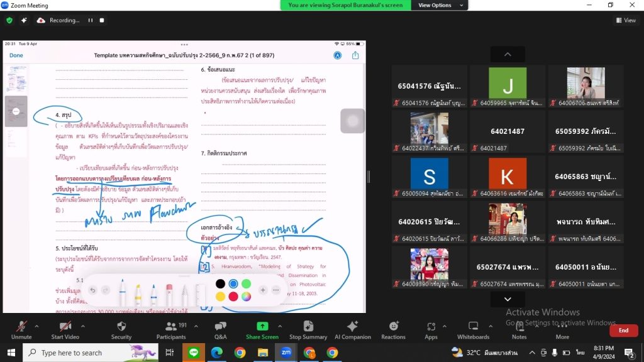644x362 pixels.
Task: Open meeting Notes
Action: coord(519,330)
